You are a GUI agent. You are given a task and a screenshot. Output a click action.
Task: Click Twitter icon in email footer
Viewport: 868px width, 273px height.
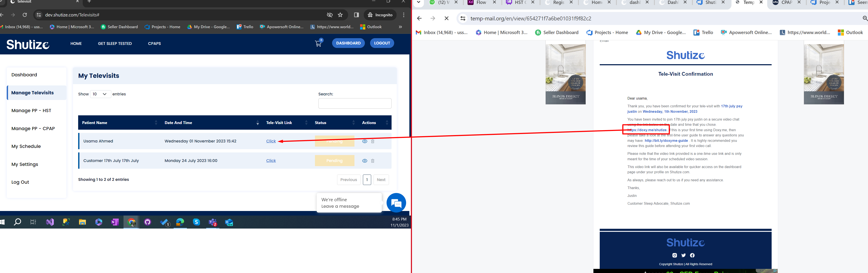click(683, 255)
